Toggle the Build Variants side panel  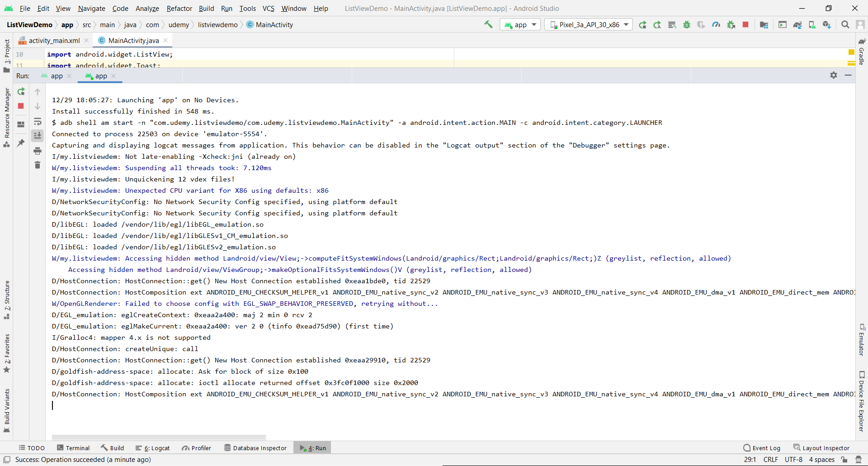click(7, 410)
